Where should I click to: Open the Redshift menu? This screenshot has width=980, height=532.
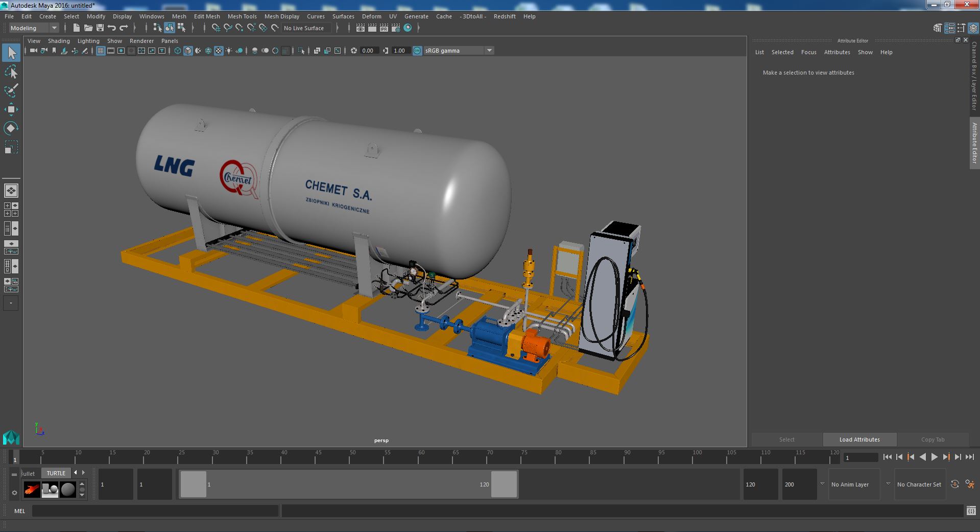coord(505,16)
